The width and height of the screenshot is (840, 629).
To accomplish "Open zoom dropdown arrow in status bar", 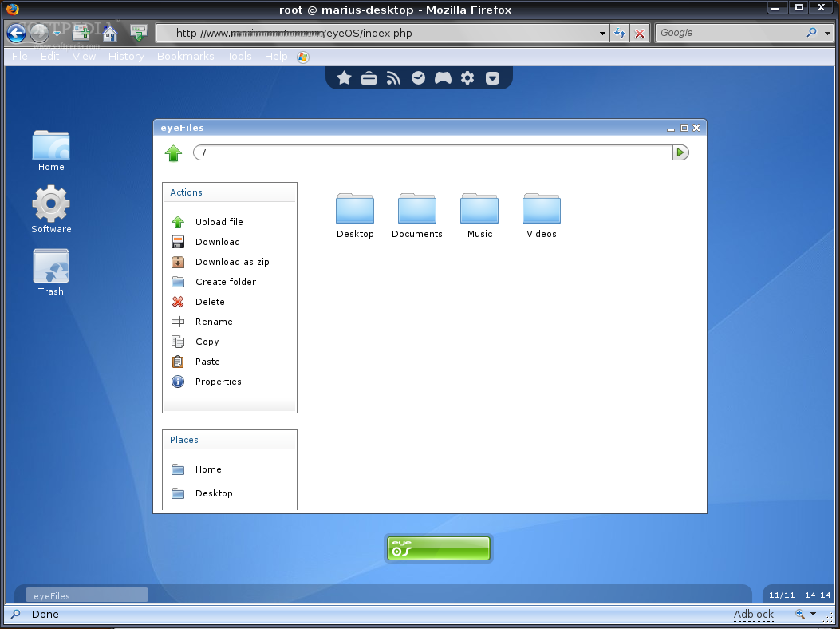I will [x=813, y=614].
